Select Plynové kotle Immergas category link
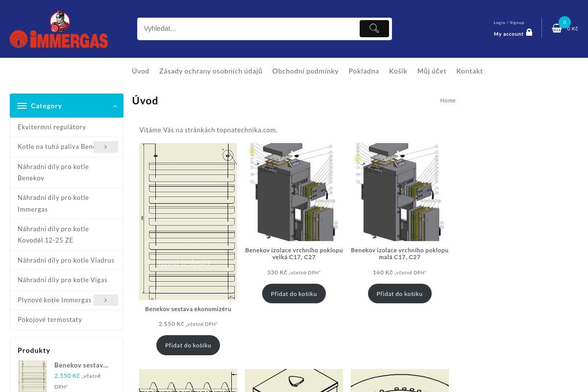Viewport: 588px width, 392px height. point(54,300)
